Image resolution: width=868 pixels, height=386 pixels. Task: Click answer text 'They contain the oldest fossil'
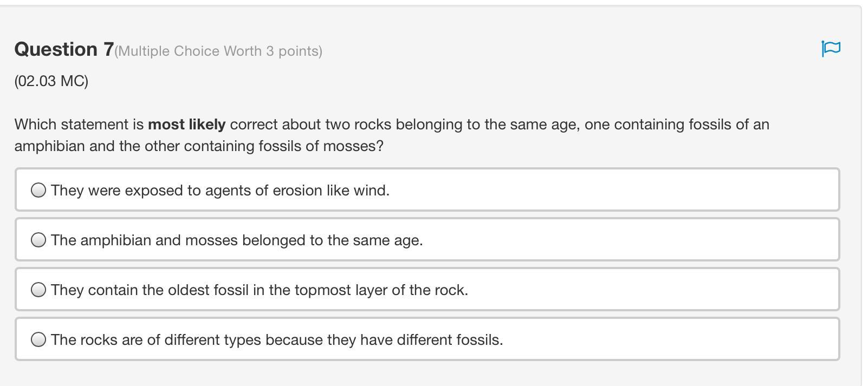[x=259, y=290]
